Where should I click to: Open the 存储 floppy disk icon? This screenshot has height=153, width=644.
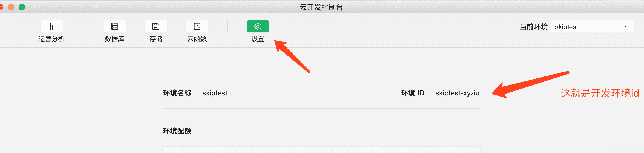[x=156, y=26]
